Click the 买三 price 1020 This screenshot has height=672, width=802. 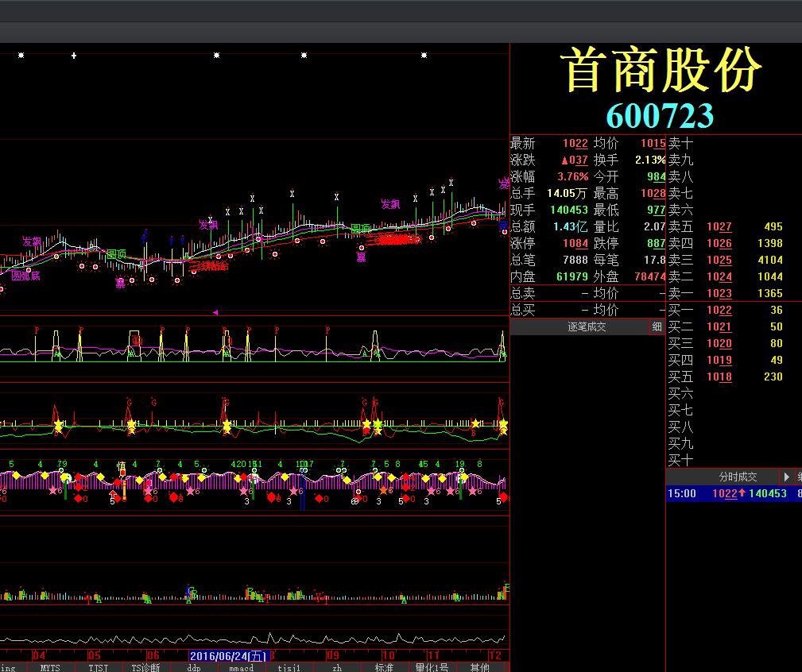click(719, 343)
